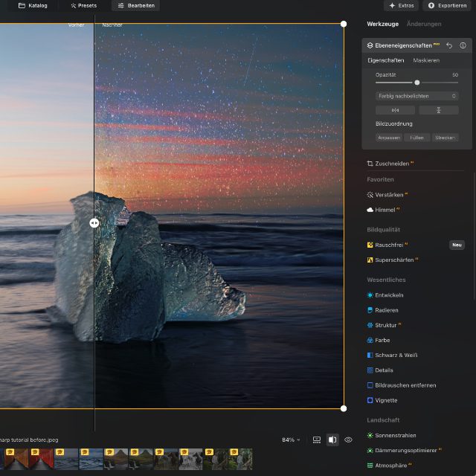This screenshot has width=476, height=476.
Task: Expand the Ebeneneigenschaften panel header
Action: click(x=405, y=45)
